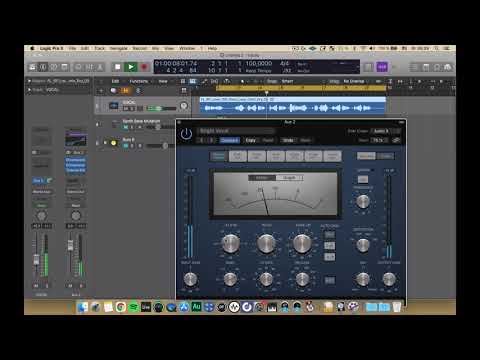Open the Notepad in control bar

click(426, 68)
